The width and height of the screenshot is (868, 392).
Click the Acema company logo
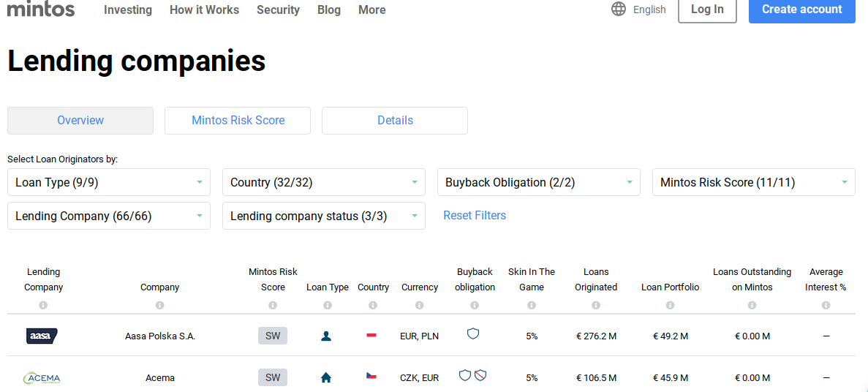42,378
